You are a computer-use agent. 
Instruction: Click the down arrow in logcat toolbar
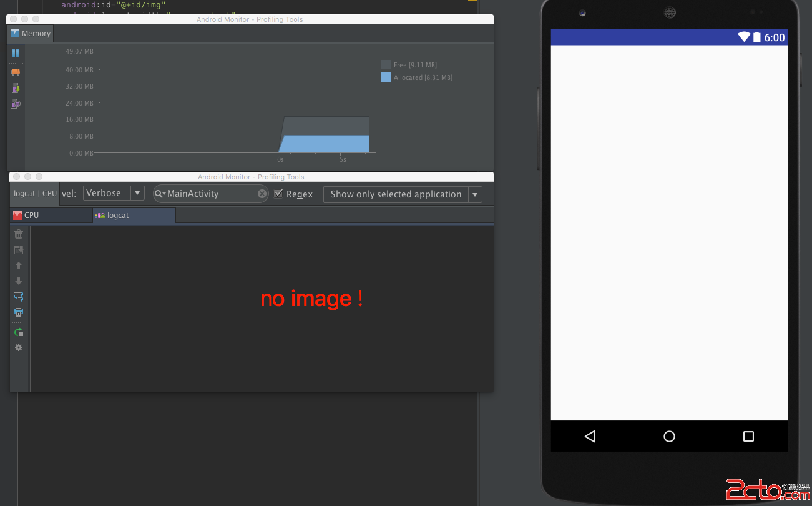(19, 281)
